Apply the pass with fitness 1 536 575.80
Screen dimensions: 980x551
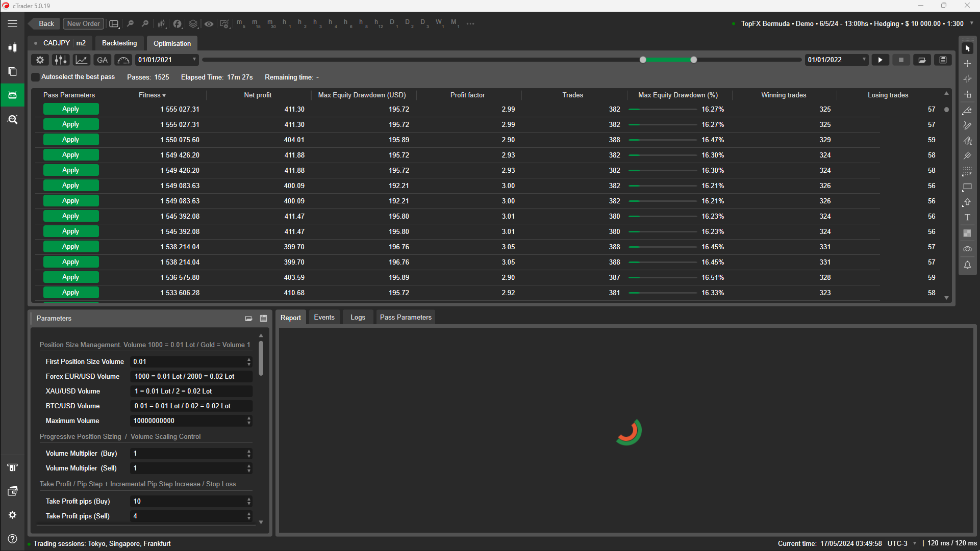coord(71,277)
